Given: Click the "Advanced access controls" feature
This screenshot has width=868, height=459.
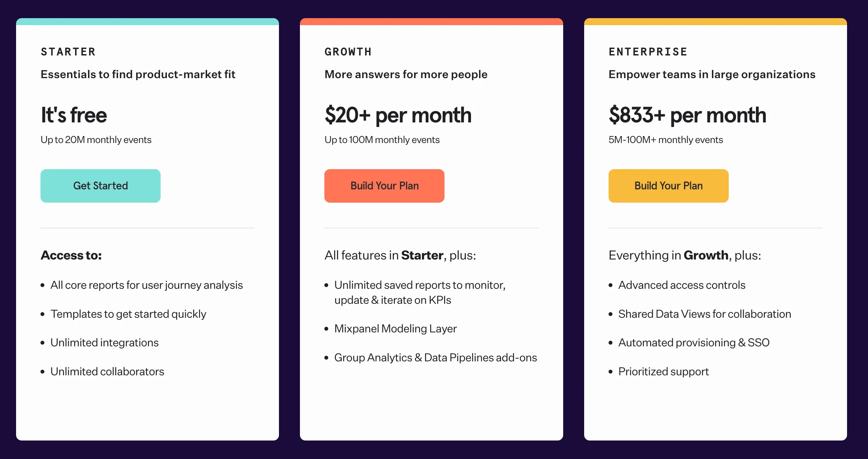Looking at the screenshot, I should (x=682, y=285).
